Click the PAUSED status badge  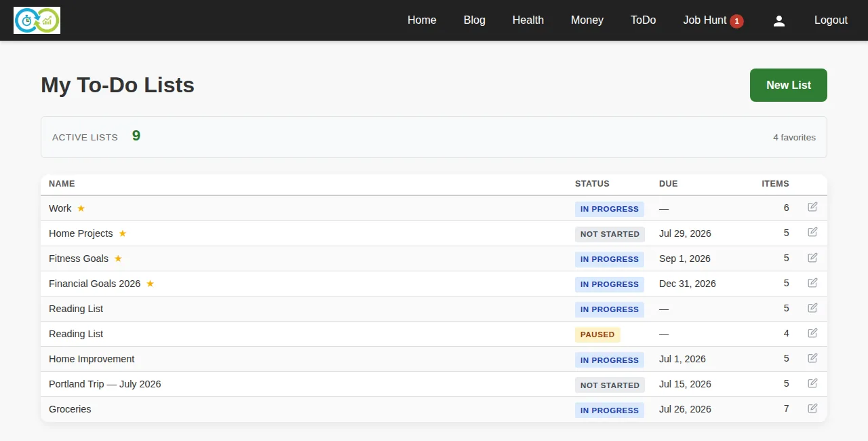[x=597, y=334]
